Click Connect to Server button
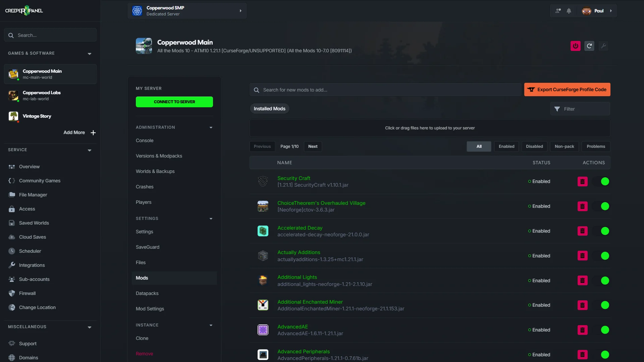Image resolution: width=644 pixels, height=362 pixels. [x=174, y=102]
